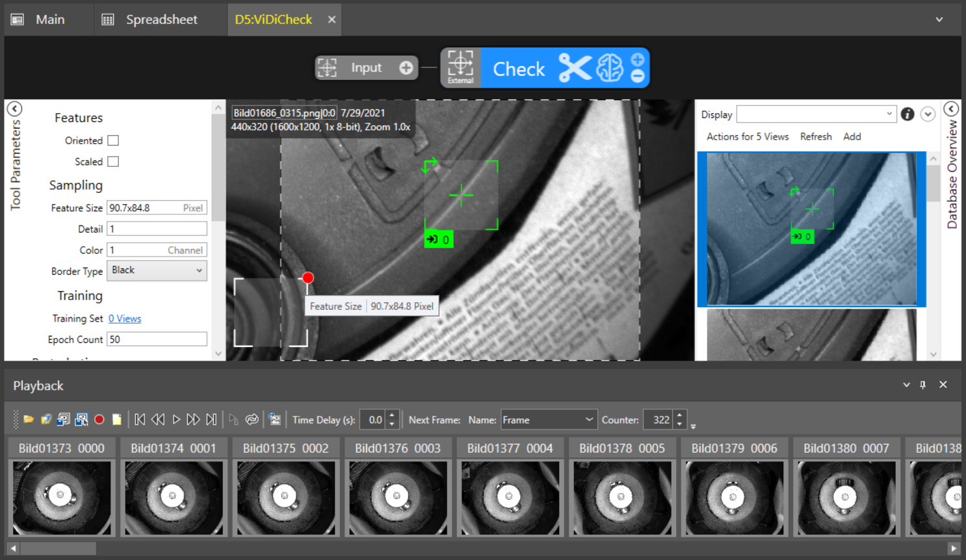This screenshot has width=966, height=560.
Task: Toggle the loop playback icon
Action: (252, 420)
